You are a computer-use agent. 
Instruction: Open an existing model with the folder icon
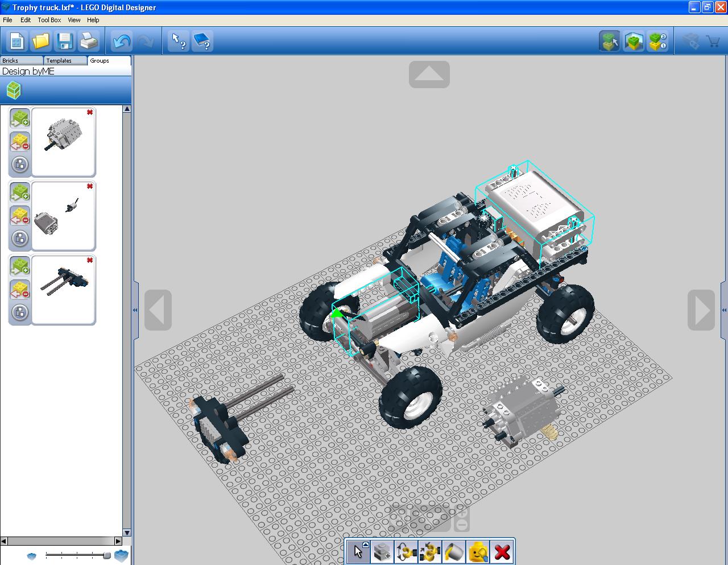pyautogui.click(x=40, y=41)
